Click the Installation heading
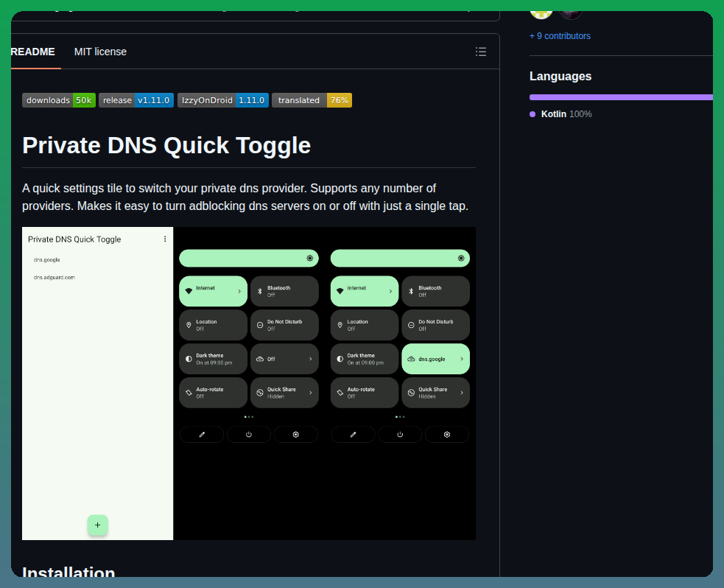724x588 pixels. tap(68, 572)
